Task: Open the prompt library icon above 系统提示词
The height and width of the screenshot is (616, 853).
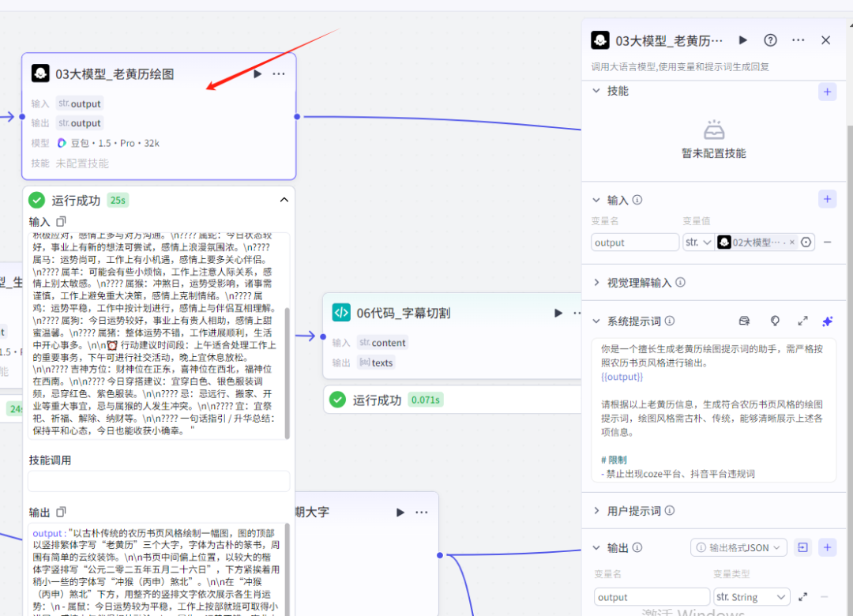Action: point(744,321)
